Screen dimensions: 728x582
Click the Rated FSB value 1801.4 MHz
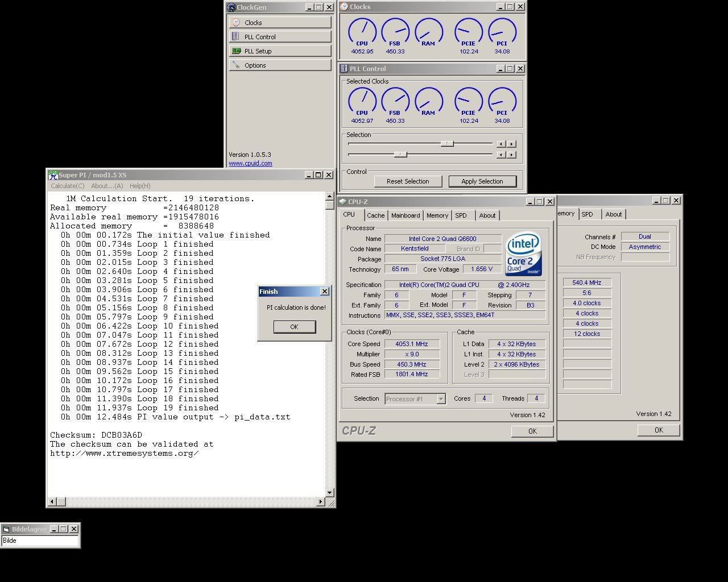(x=413, y=374)
